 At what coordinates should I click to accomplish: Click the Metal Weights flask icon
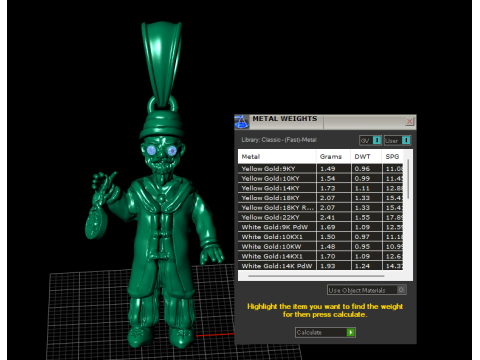[x=242, y=122]
